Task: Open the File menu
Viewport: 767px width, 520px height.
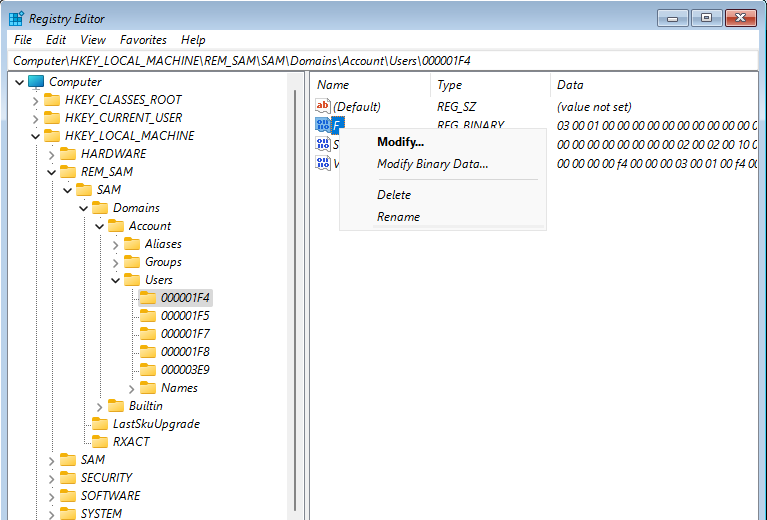Action: (23, 40)
